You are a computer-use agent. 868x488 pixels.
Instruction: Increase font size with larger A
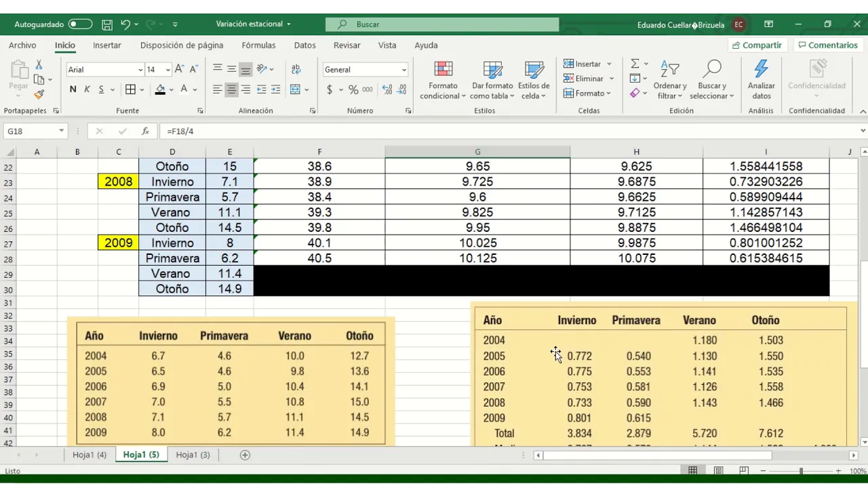(179, 69)
